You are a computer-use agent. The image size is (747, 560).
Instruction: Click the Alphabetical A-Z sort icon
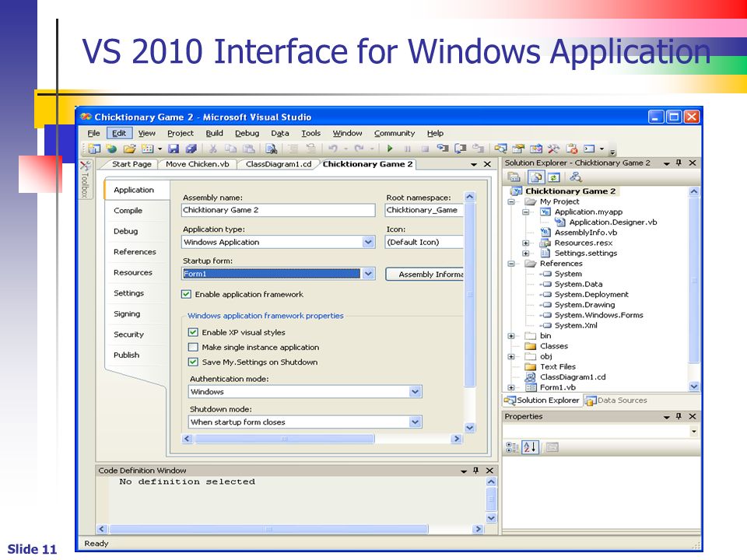point(530,447)
